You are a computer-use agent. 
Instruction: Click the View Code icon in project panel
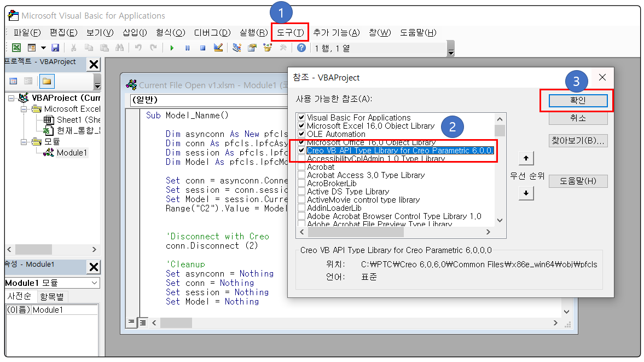click(x=13, y=82)
